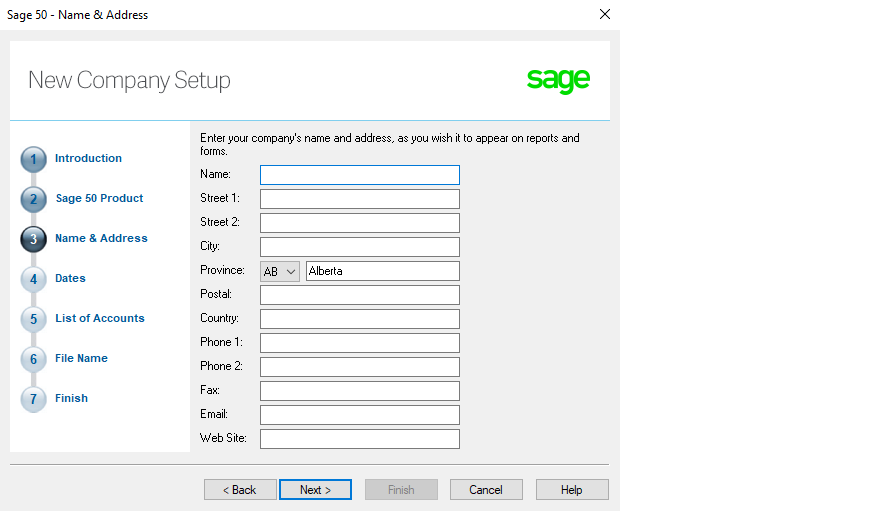
Task: Expand the Province AB dropdown
Action: click(x=279, y=272)
